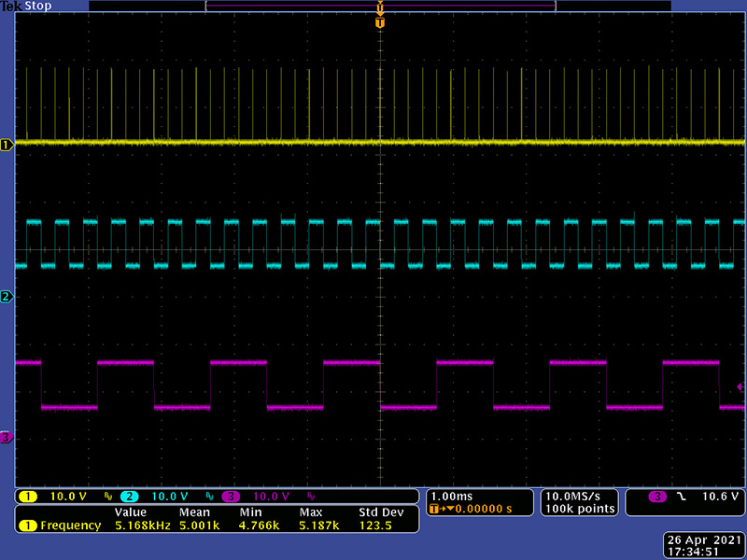747x560 pixels.
Task: Open the 10.0MS/s sample rate readout
Action: click(x=580, y=496)
